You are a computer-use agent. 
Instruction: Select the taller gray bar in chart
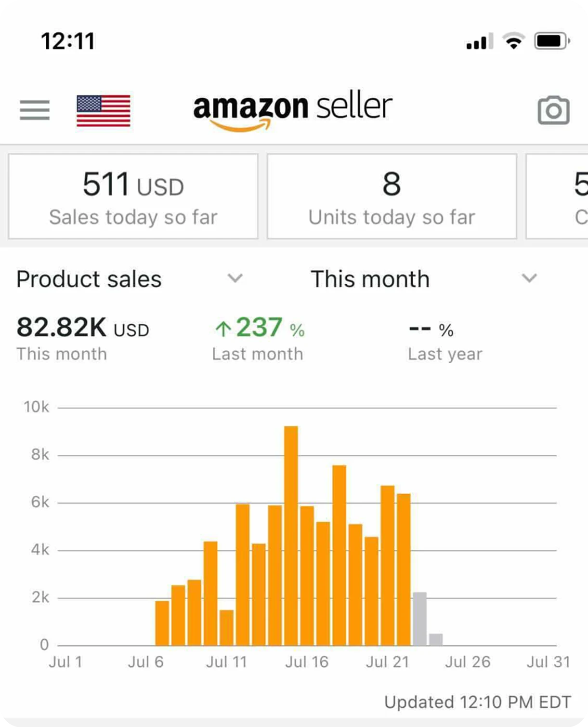[x=419, y=619]
